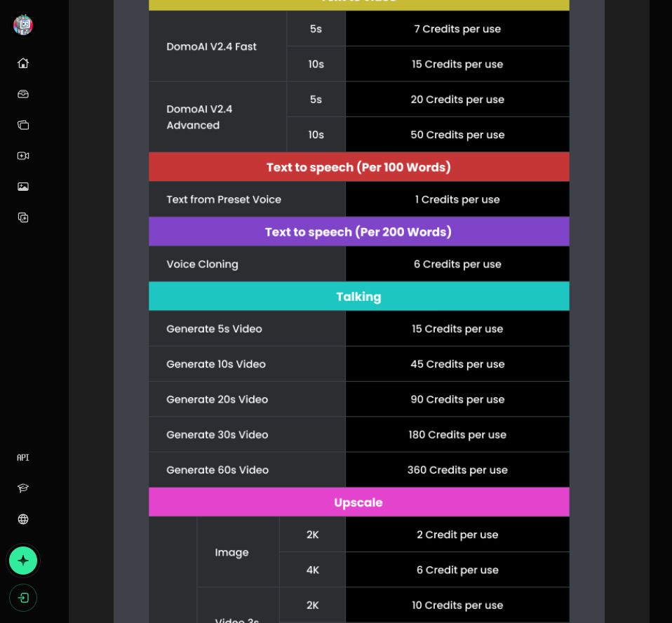This screenshot has width=672, height=623.
Task: Go to the Home icon
Action: click(x=23, y=63)
